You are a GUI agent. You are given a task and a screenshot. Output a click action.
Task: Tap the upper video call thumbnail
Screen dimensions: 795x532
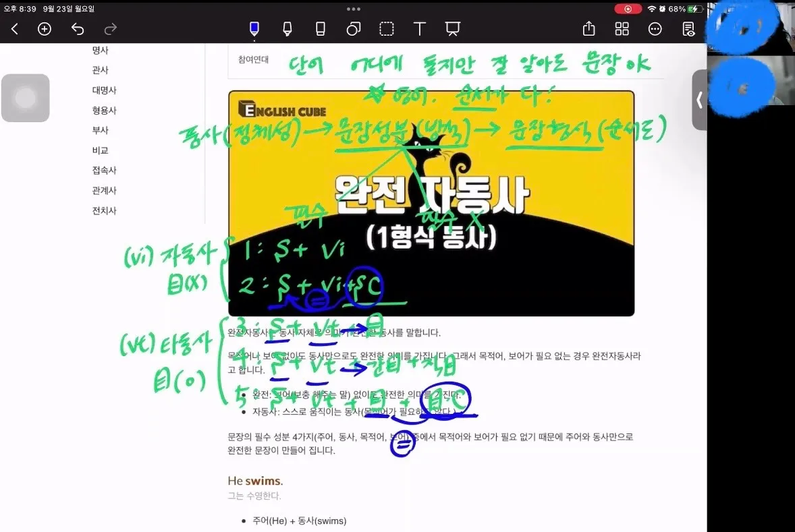751,26
